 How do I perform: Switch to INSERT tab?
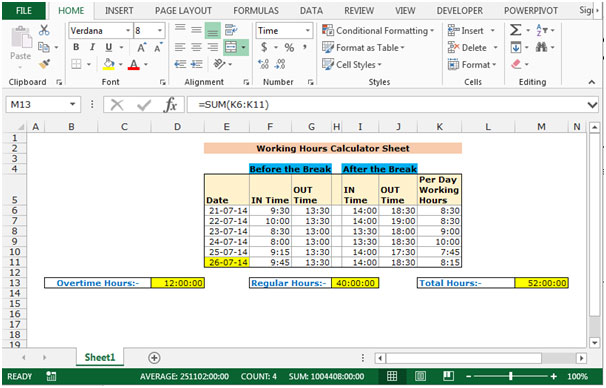point(119,11)
